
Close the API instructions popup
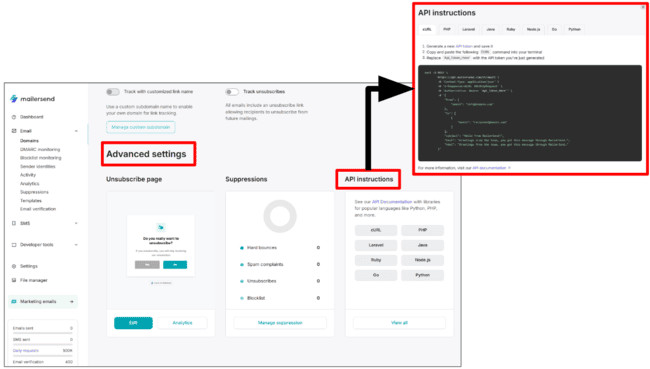pyautogui.click(x=643, y=7)
